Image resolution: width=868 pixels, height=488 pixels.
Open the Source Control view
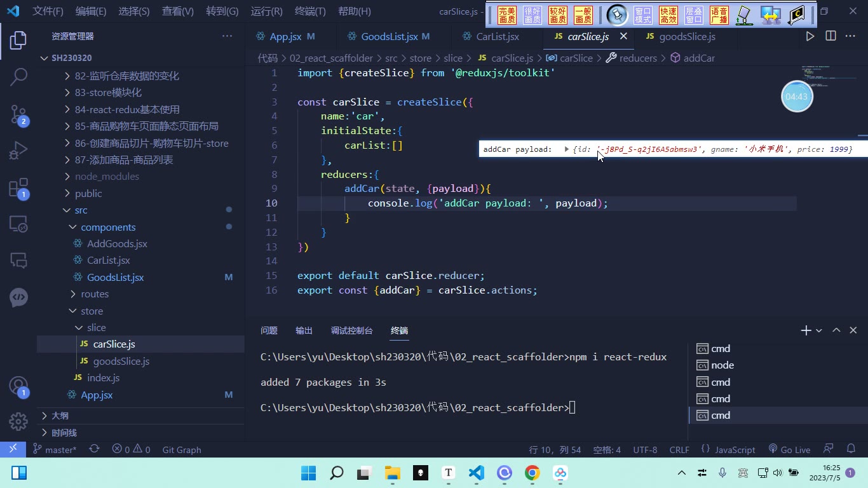tap(18, 114)
